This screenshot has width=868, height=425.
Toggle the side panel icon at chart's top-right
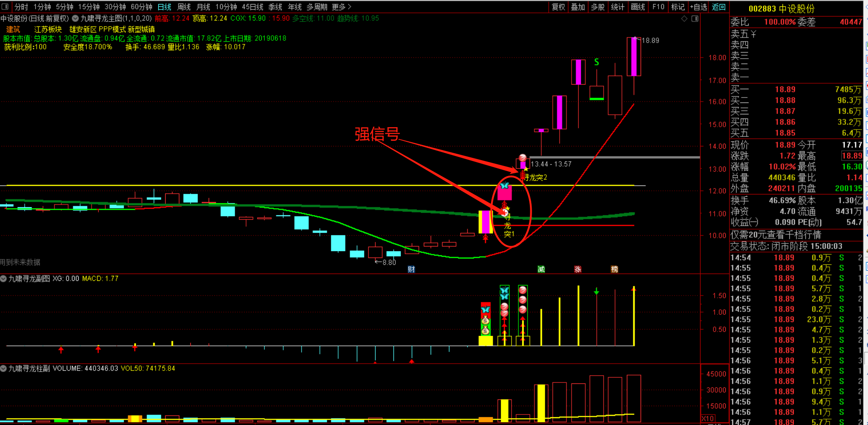pyautogui.click(x=695, y=19)
